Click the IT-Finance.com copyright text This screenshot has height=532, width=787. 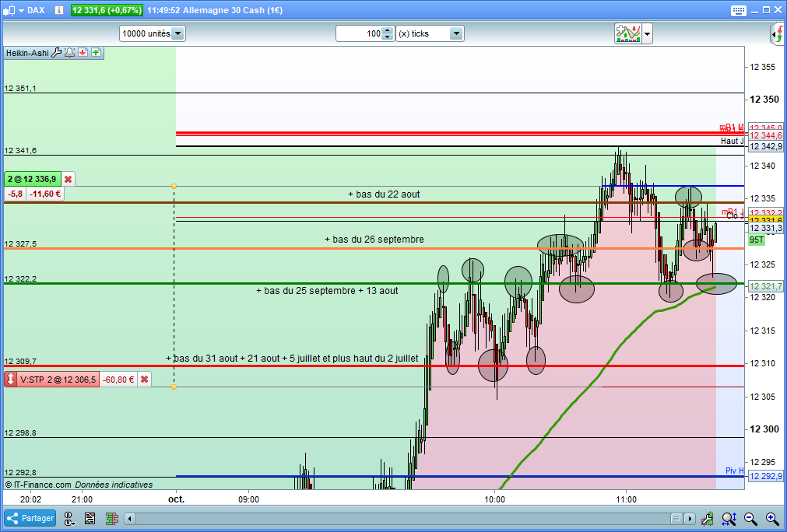[38, 485]
